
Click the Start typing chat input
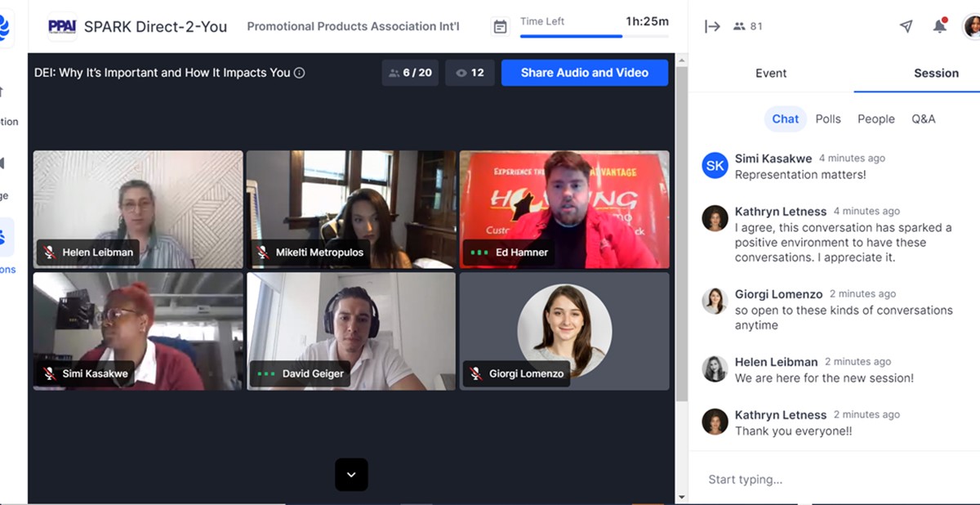817,480
